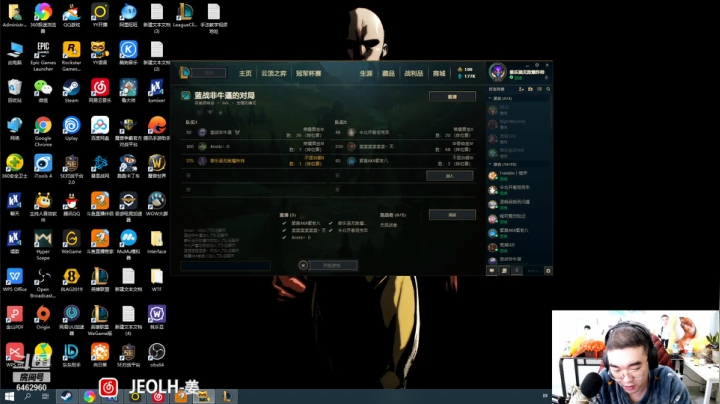Open the Loot tab
This screenshot has height=404, width=720.
pos(414,73)
